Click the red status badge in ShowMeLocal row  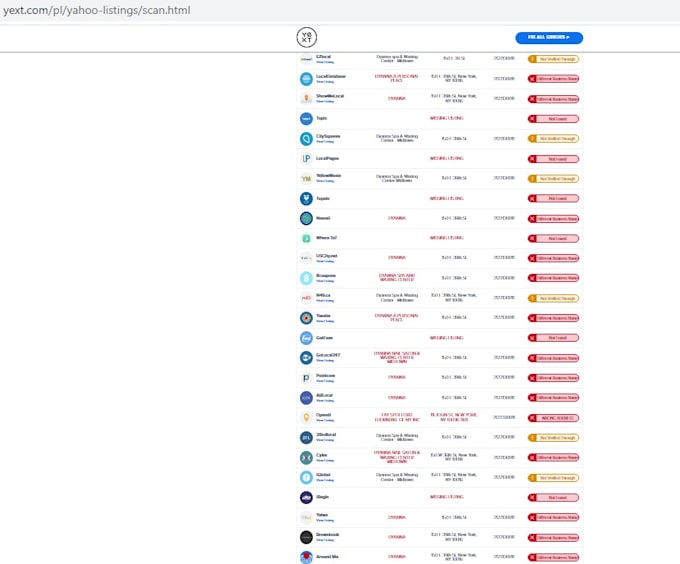point(553,99)
